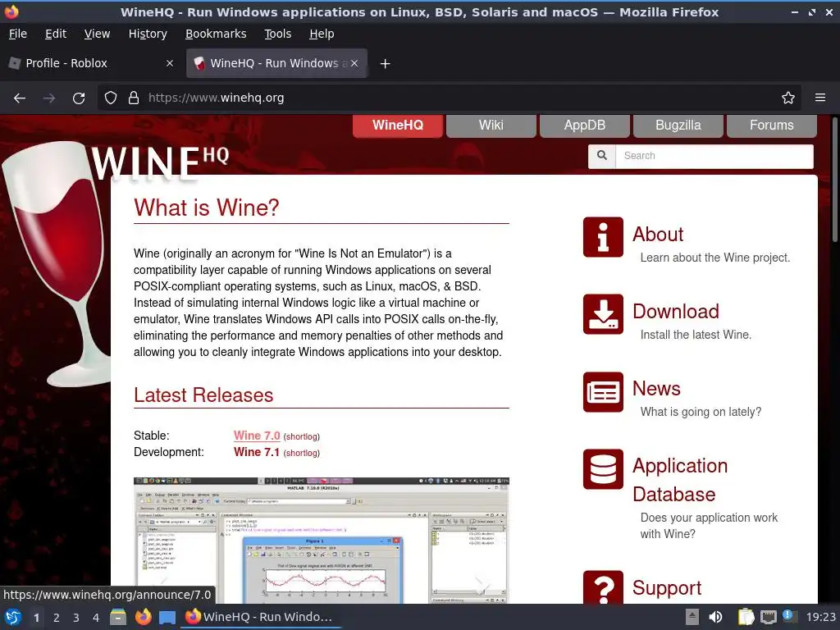Click the Support question mark icon
This screenshot has width=840, height=630.
tap(603, 587)
